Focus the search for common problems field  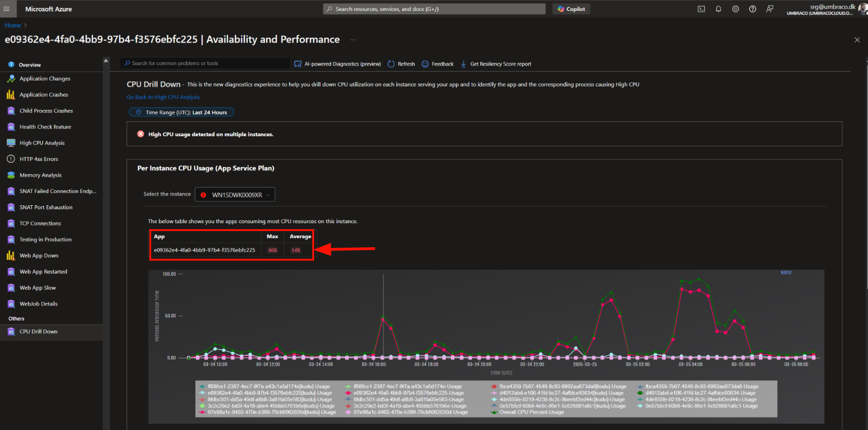point(205,64)
